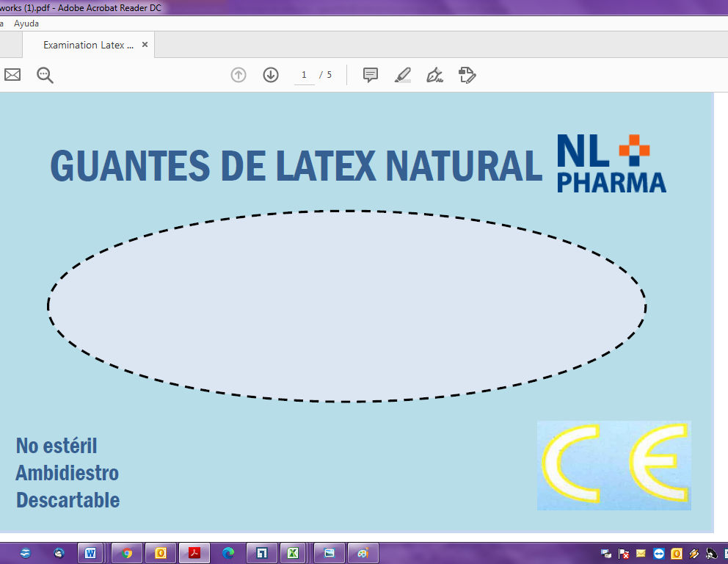Open Excel from the taskbar
This screenshot has width=728, height=564.
coord(293,553)
